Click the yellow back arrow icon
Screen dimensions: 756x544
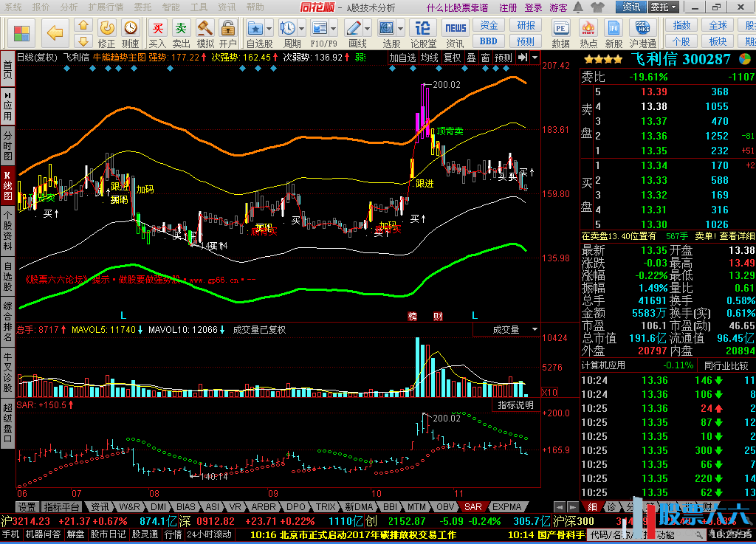tap(55, 32)
